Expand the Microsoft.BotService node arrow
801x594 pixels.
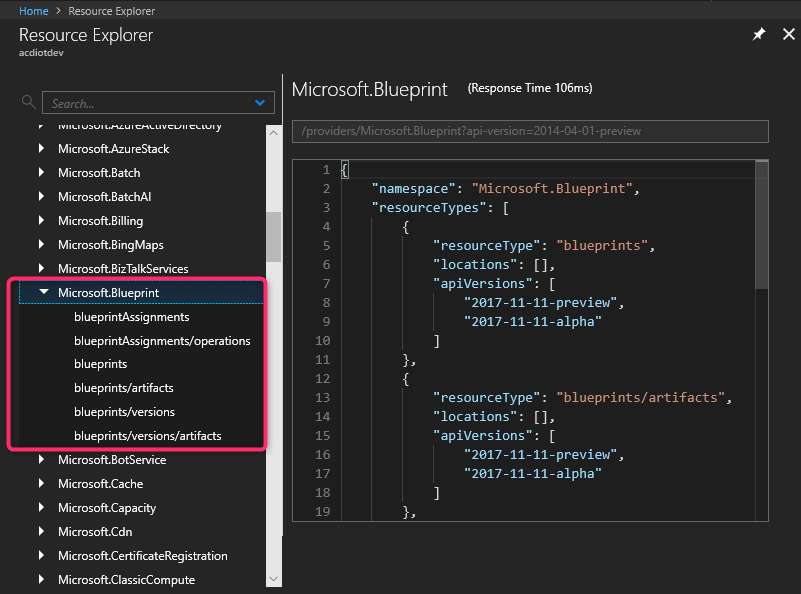pos(42,460)
